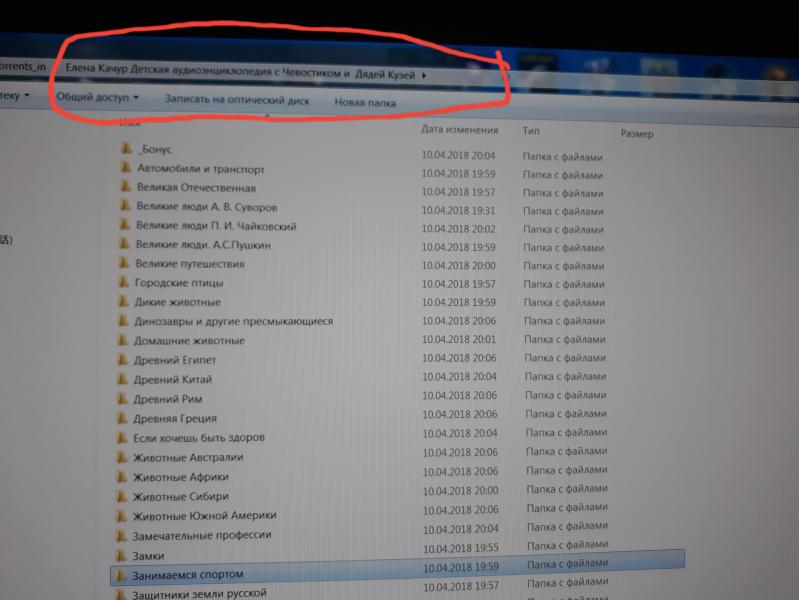This screenshot has height=600, width=799.
Task: Sort by Тип column header
Action: (531, 131)
